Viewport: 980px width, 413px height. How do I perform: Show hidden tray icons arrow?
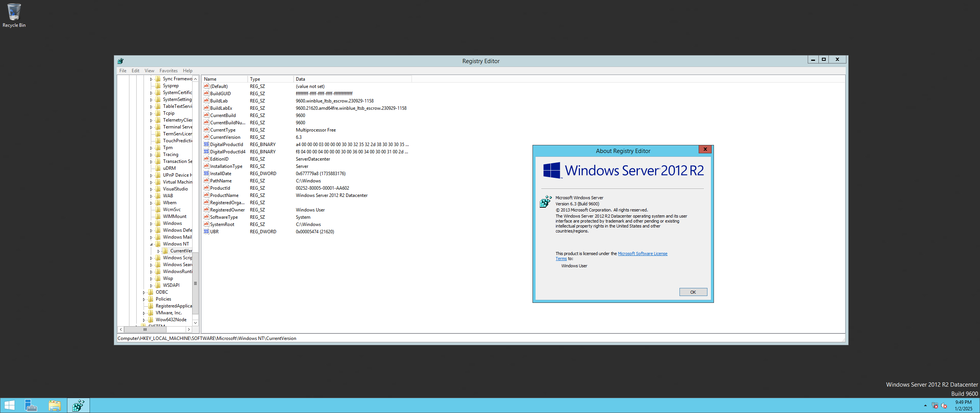tap(925, 406)
